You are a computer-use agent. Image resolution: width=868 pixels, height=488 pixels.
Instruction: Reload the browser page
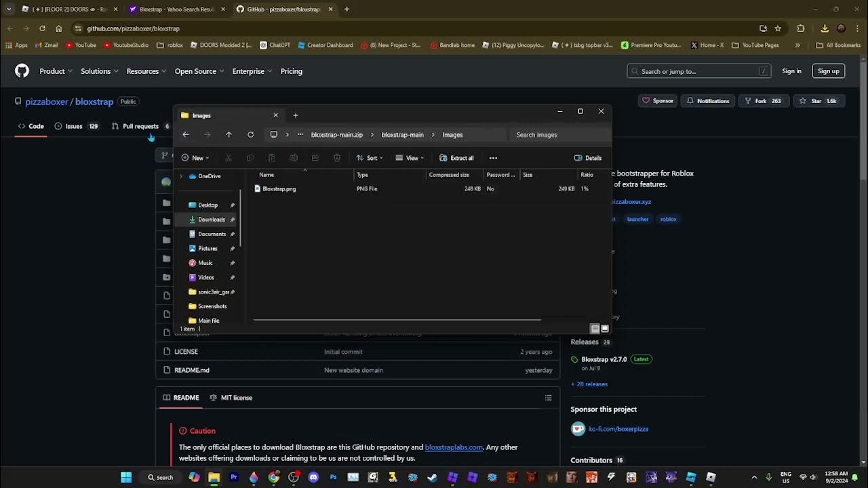tap(42, 28)
